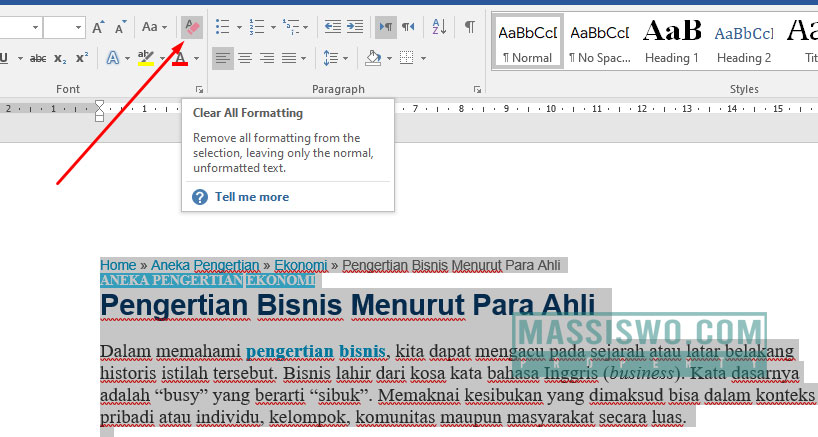Click the EKONOMI category tag
The height and width of the screenshot is (437, 818).
click(281, 281)
